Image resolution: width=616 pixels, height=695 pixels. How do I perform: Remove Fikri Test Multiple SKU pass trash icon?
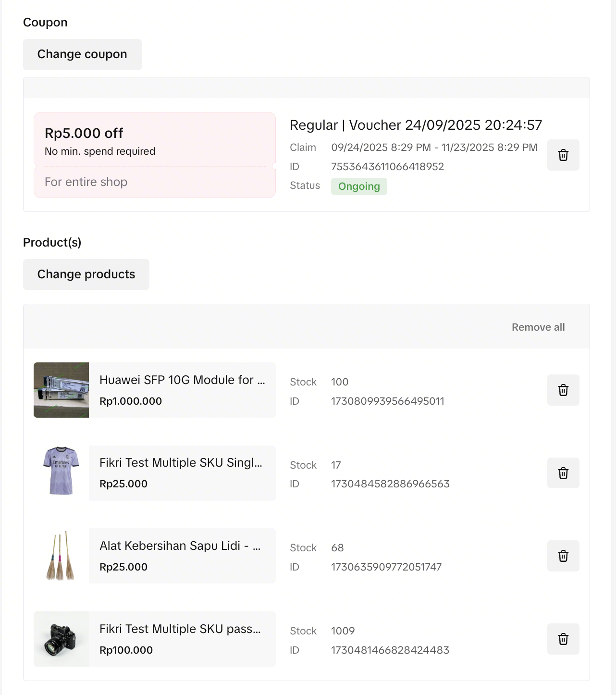point(563,639)
